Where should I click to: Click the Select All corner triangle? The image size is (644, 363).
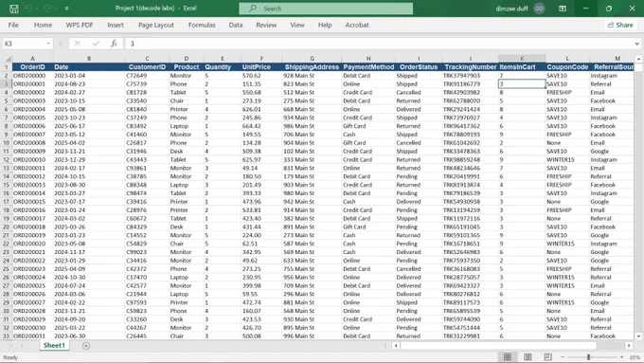coord(8,59)
